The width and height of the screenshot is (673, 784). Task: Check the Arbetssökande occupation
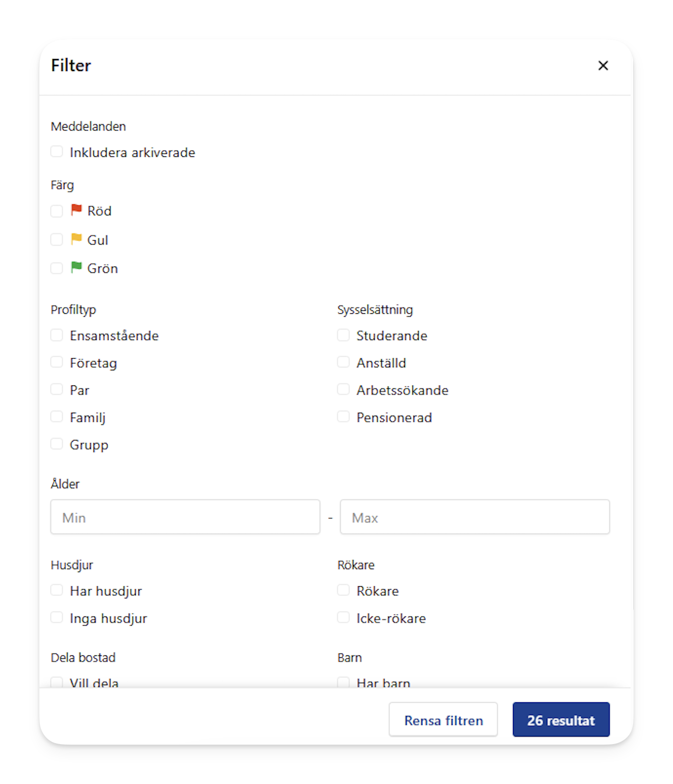click(x=343, y=390)
